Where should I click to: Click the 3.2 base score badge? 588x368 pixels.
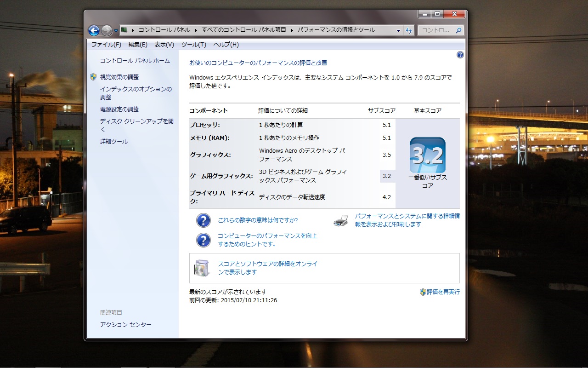click(x=427, y=155)
